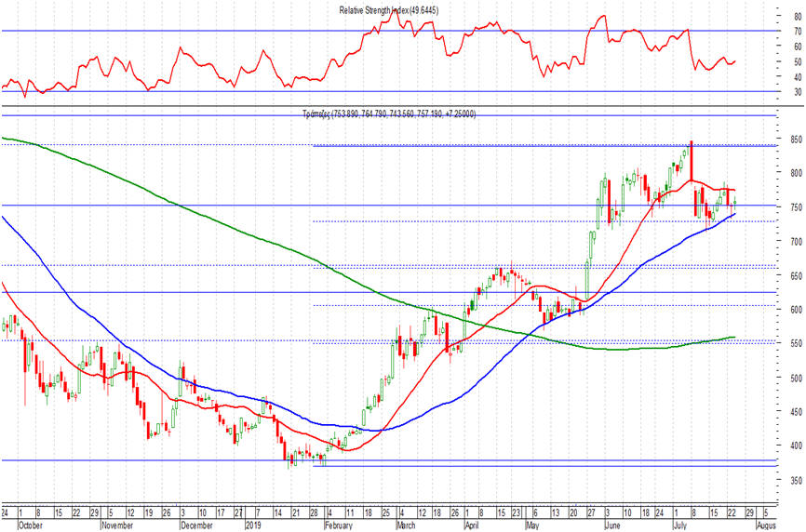This screenshot has width=806, height=532.
Task: Select the November label on time axis
Action: (x=117, y=525)
